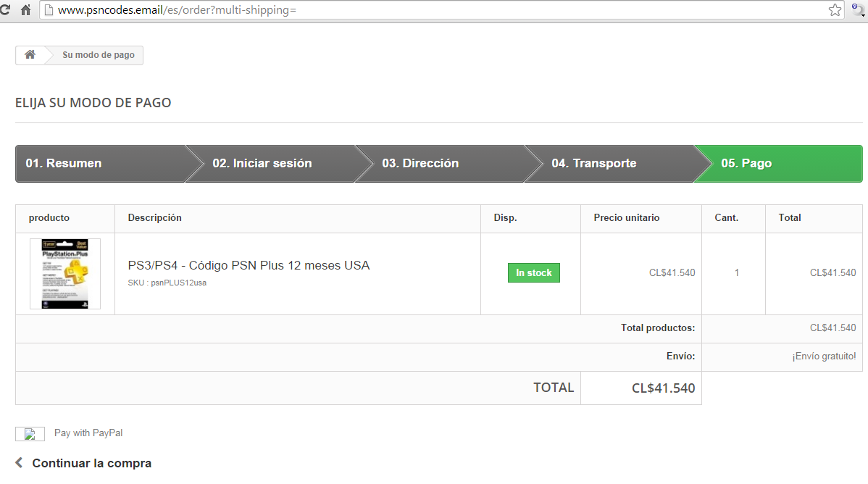Click the address bar URL field
868x484 pixels.
(438, 10)
